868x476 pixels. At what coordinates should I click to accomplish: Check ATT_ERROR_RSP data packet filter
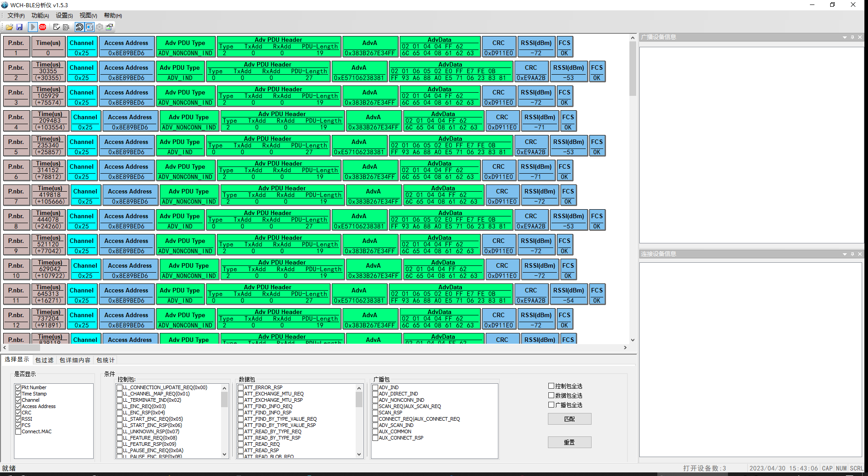click(x=241, y=387)
